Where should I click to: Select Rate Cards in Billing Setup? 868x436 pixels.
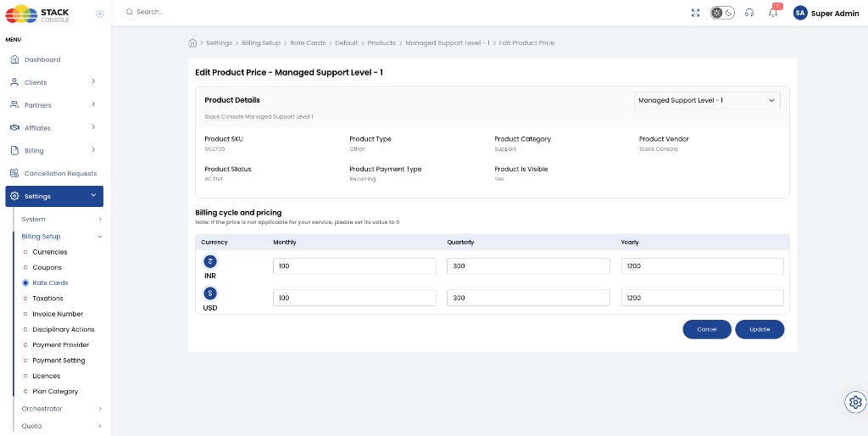pyautogui.click(x=50, y=283)
